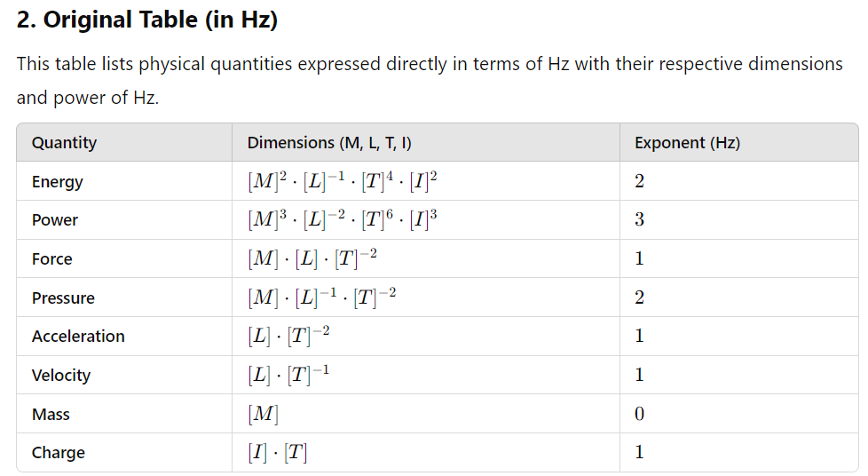Click the table description paragraph
Screen dimensions: 868x476
430,81
